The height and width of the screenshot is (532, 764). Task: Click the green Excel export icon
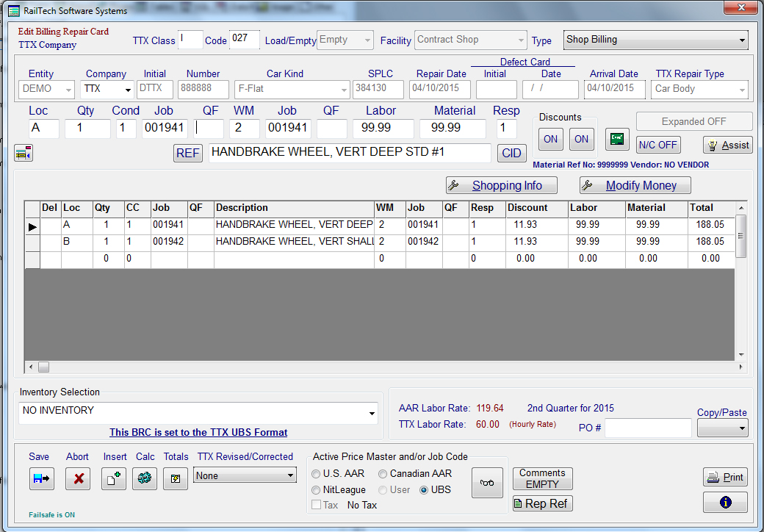(x=617, y=139)
